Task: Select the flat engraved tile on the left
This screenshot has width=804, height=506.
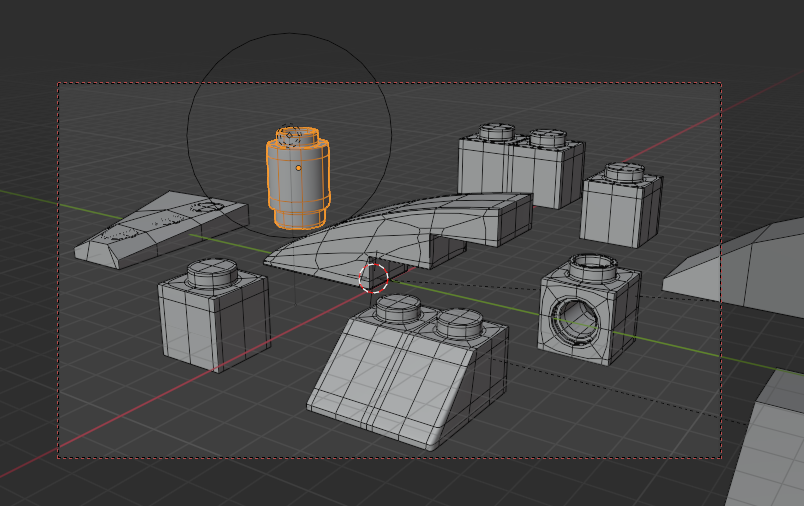Action: click(x=160, y=227)
